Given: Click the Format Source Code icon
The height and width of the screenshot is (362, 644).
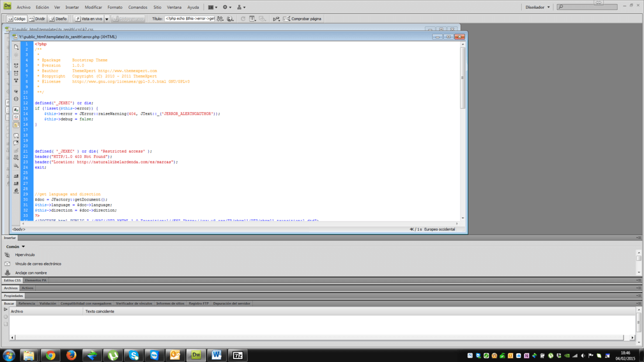Looking at the screenshot, I should pyautogui.click(x=16, y=191).
